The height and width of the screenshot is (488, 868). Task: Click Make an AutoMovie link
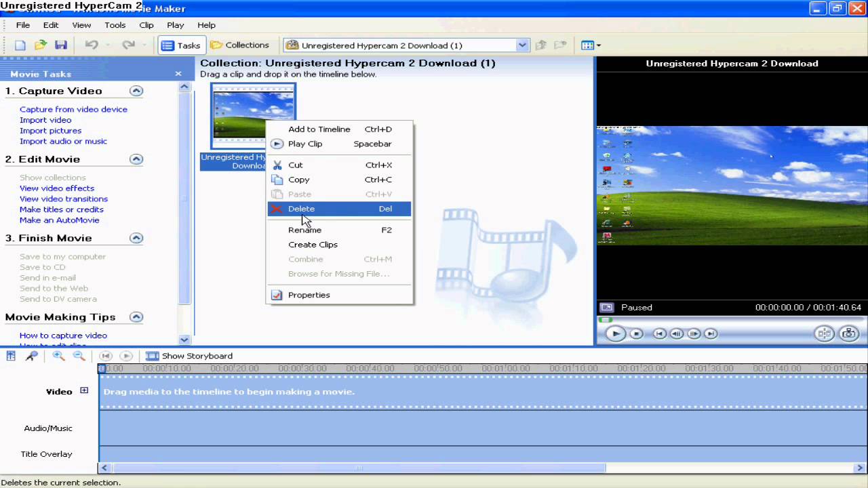click(x=60, y=220)
